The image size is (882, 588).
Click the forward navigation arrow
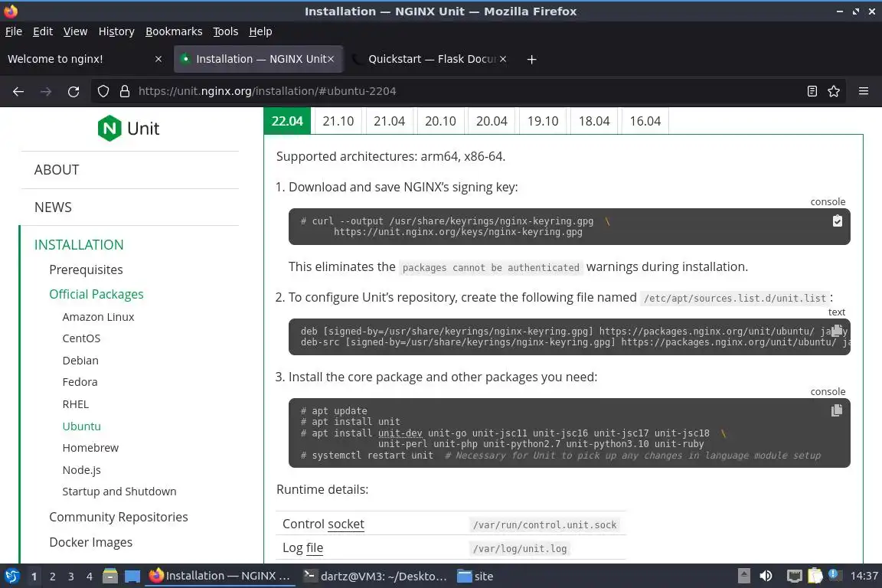tap(46, 91)
